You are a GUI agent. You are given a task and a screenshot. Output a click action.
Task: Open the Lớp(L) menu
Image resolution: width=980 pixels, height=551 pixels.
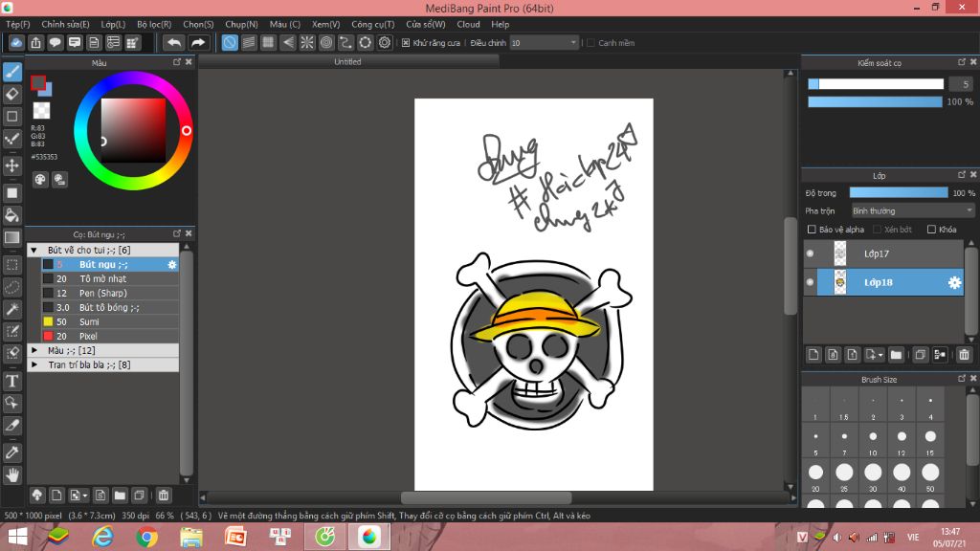(x=113, y=24)
